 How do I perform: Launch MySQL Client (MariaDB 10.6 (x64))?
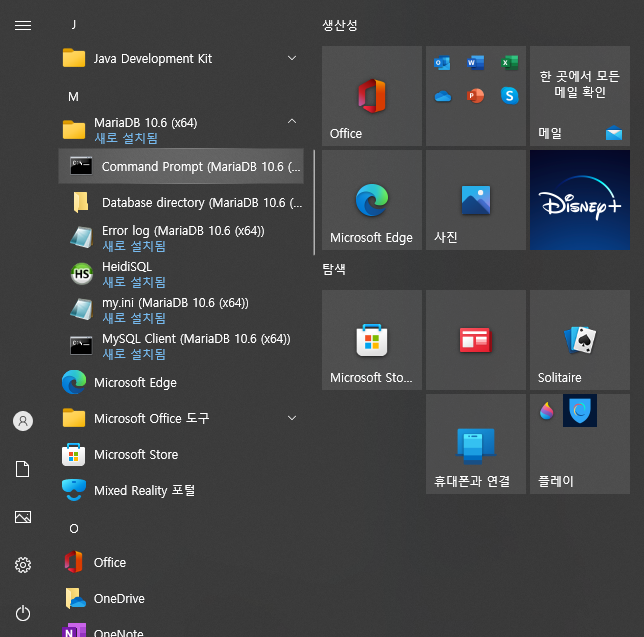(181, 346)
